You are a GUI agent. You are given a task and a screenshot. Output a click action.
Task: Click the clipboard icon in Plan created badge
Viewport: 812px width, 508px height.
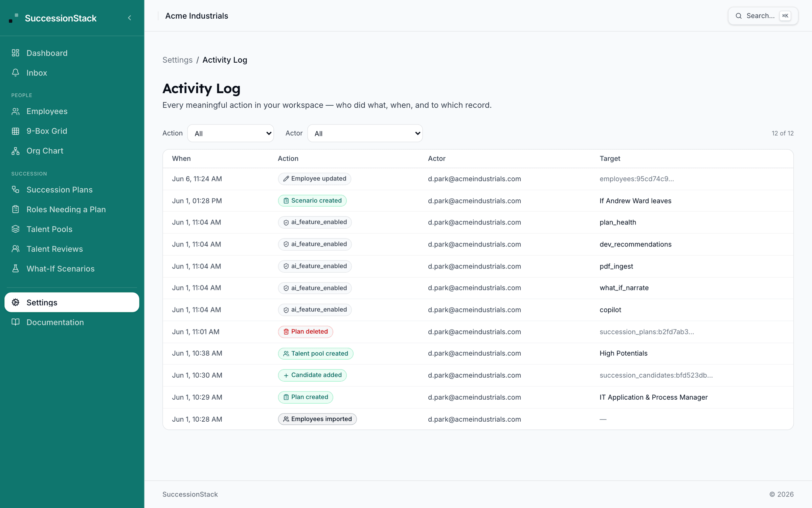point(286,397)
